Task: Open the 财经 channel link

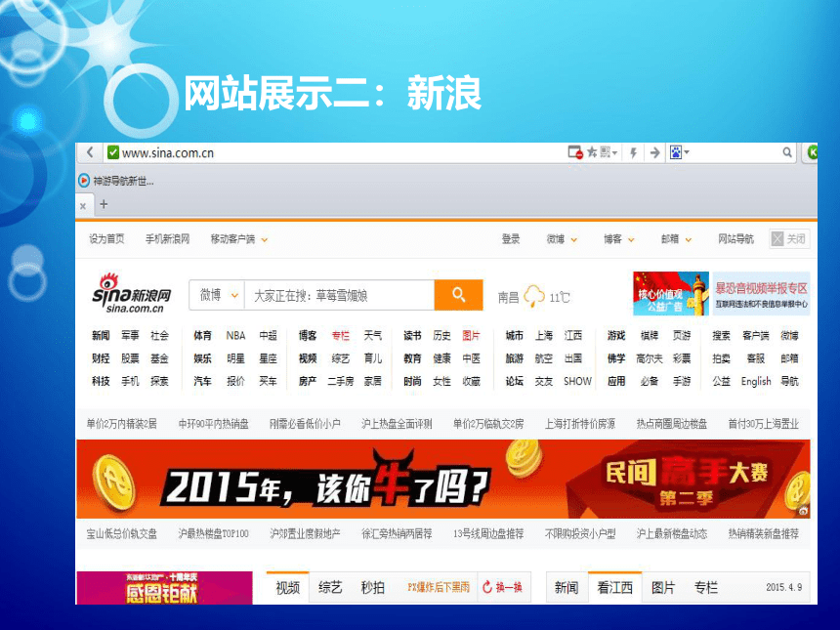Action: click(101, 358)
